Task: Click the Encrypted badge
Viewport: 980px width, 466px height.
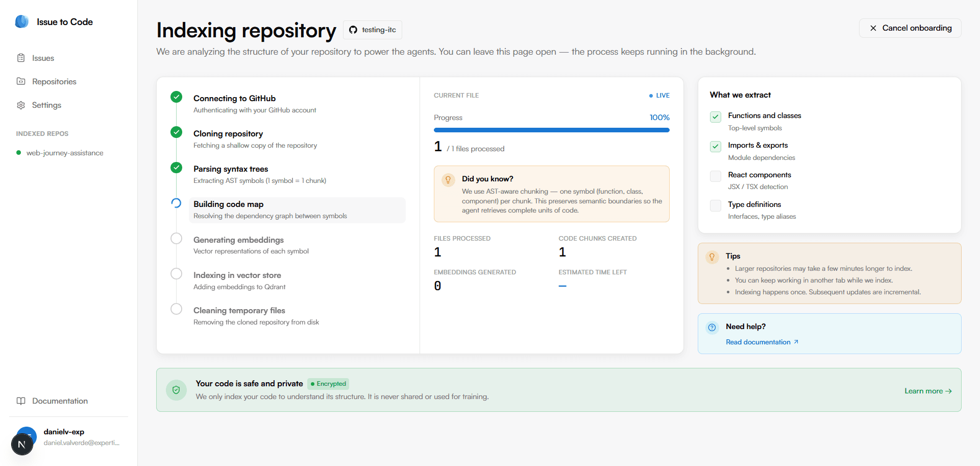Action: click(328, 384)
